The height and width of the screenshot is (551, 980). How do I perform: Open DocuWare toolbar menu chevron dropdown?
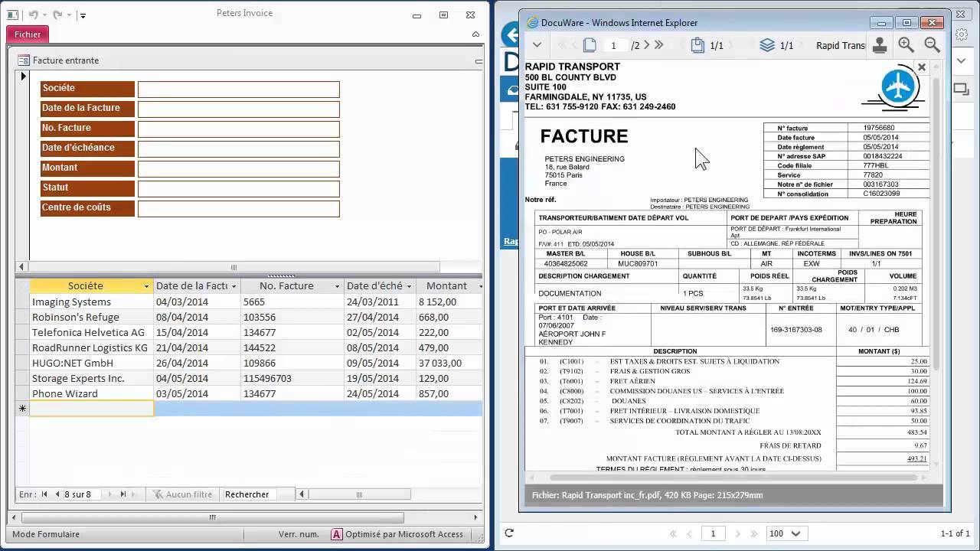tap(537, 45)
